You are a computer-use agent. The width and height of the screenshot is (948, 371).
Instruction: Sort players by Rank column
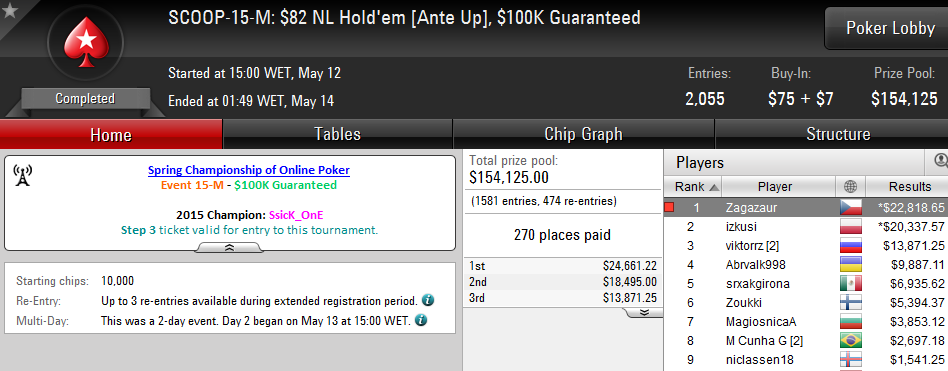[692, 187]
